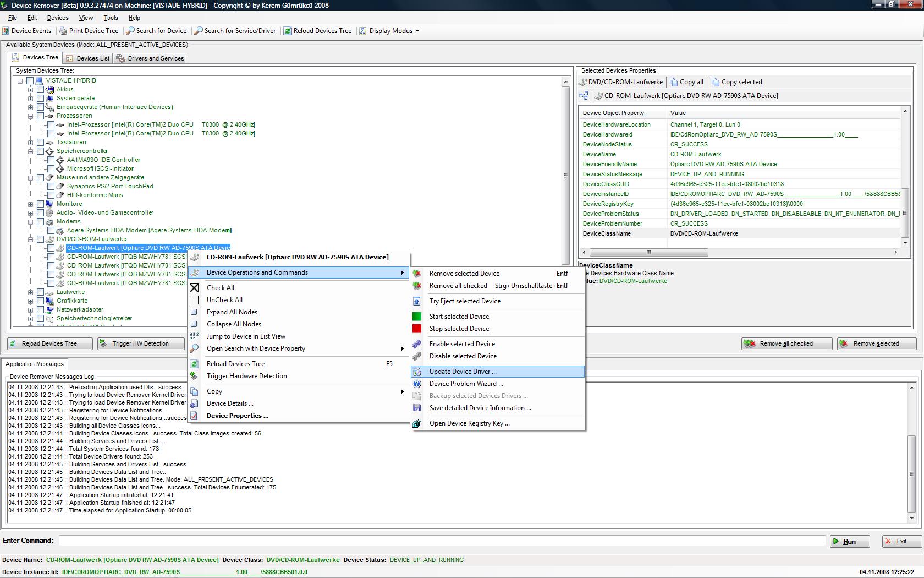Click the Remove selected button

click(x=876, y=343)
